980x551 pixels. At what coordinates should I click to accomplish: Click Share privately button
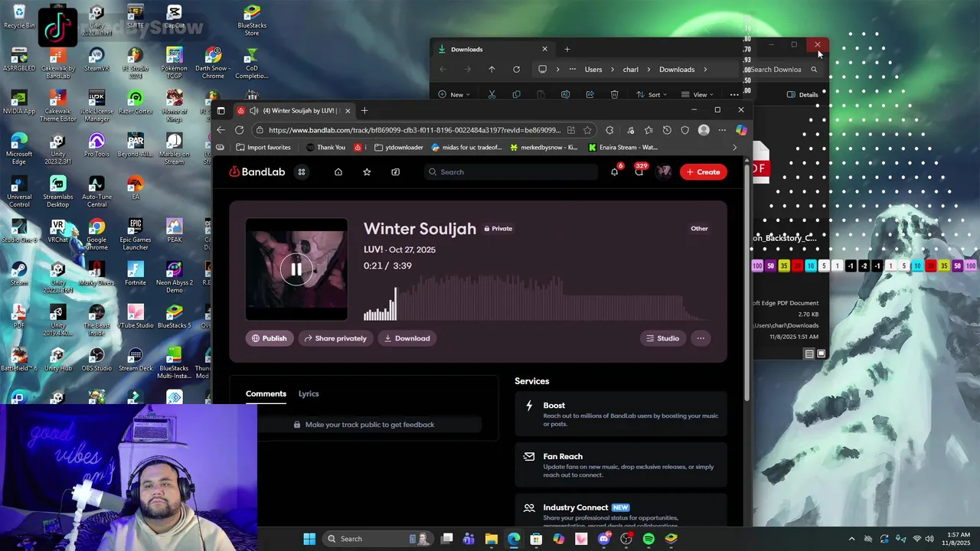coord(335,338)
